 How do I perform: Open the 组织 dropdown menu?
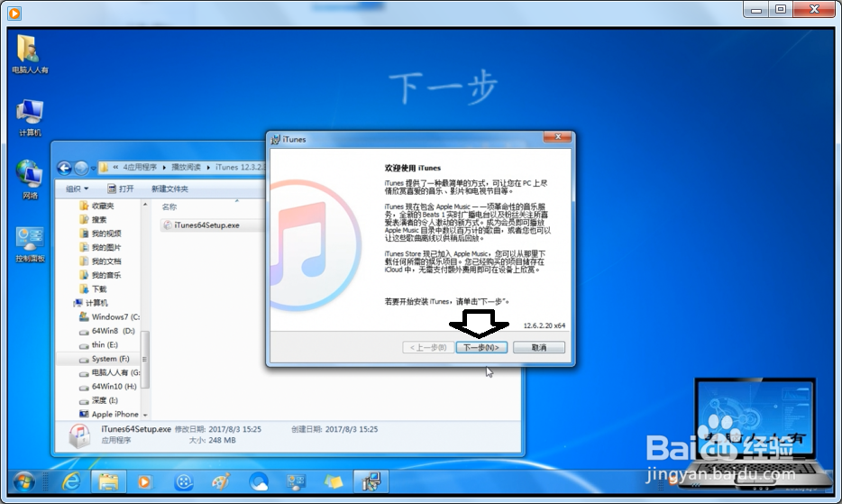(x=77, y=188)
